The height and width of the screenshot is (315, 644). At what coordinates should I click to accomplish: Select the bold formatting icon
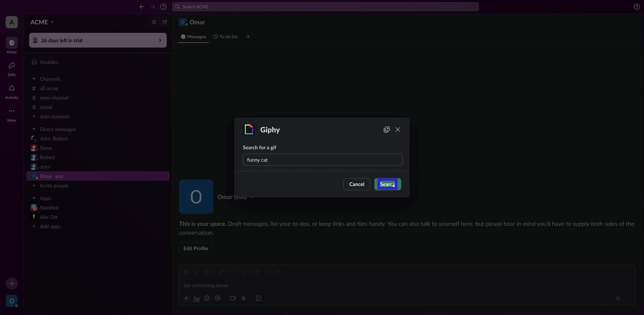click(x=186, y=272)
